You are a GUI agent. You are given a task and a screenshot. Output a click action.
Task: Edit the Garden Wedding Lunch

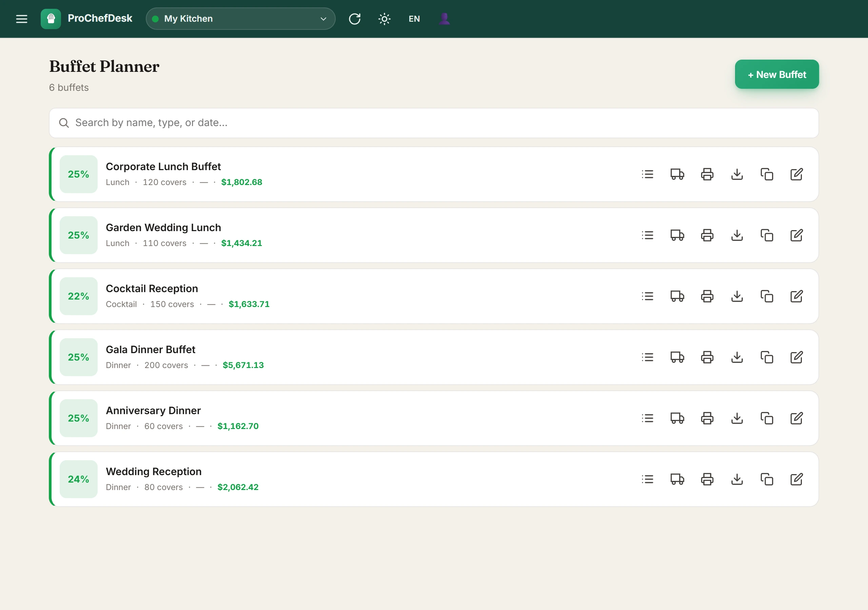(x=796, y=235)
